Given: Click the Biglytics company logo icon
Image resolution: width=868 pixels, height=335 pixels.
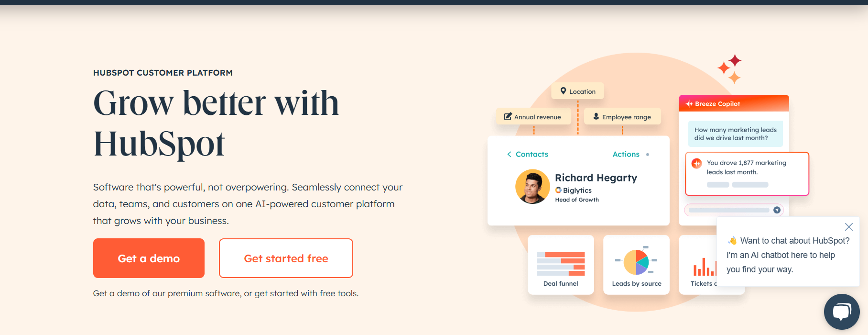Looking at the screenshot, I should pyautogui.click(x=558, y=190).
